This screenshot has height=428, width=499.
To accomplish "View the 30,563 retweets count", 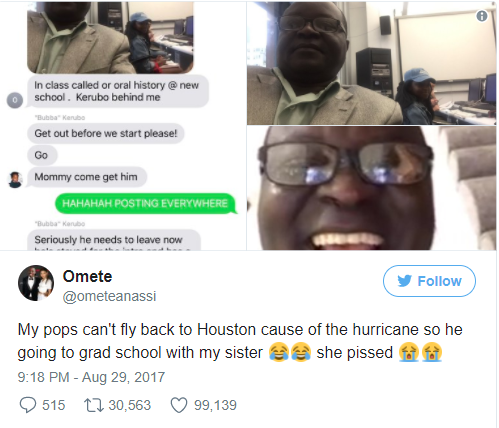I will pos(130,405).
